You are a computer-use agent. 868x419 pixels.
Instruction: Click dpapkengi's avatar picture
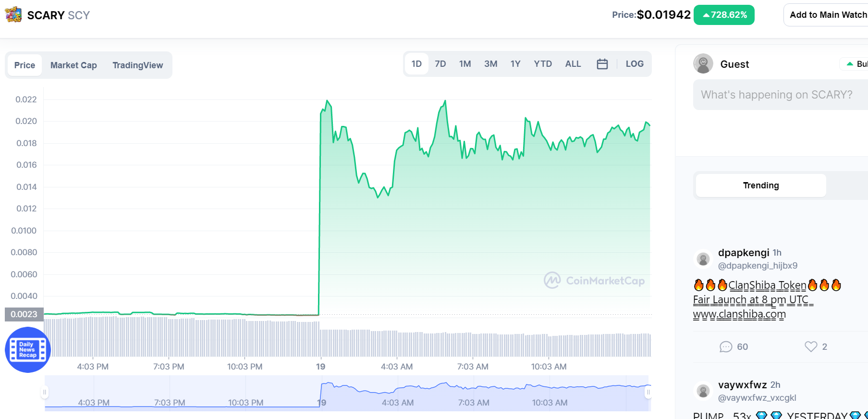click(x=703, y=259)
